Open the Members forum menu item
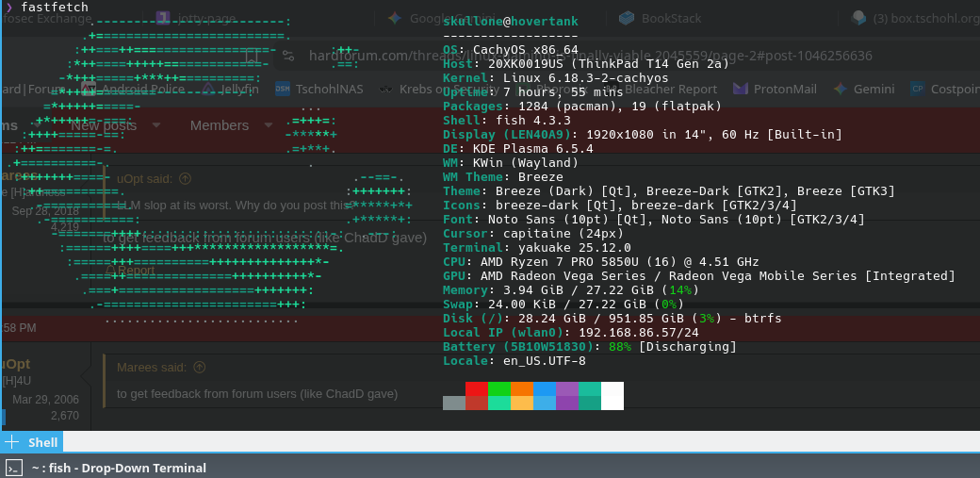The image size is (980, 478). click(x=220, y=125)
